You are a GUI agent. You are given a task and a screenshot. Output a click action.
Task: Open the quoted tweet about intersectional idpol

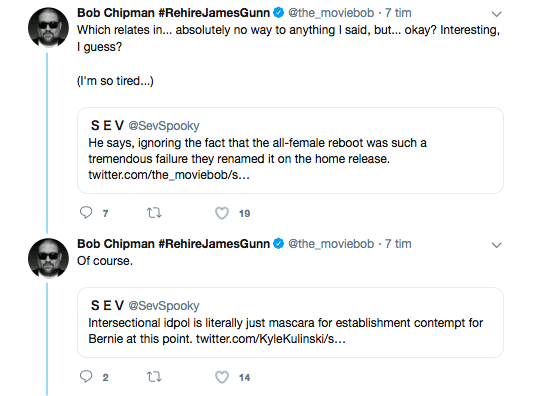(290, 322)
